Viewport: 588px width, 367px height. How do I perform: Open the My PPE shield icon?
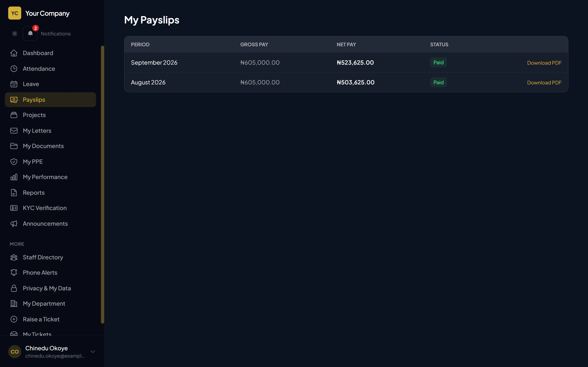click(14, 162)
